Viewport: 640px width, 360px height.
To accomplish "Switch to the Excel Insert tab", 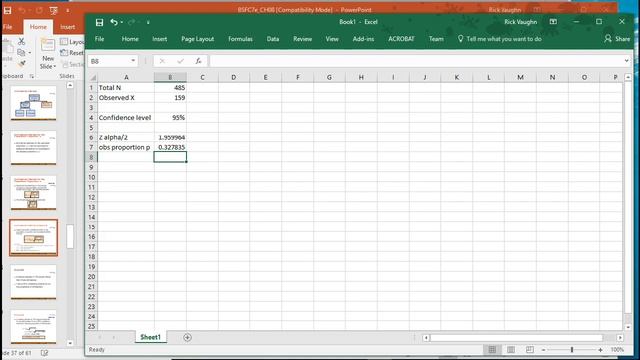I will point(160,39).
